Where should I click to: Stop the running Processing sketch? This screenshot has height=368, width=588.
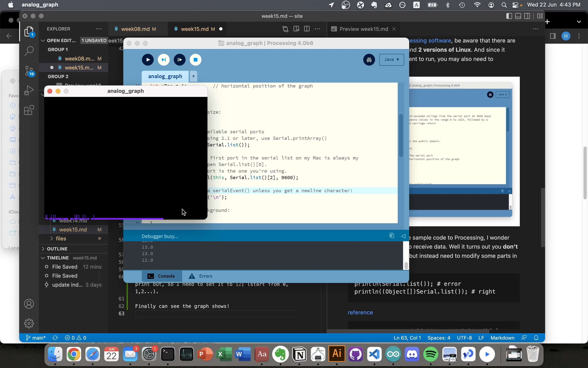pos(196,60)
